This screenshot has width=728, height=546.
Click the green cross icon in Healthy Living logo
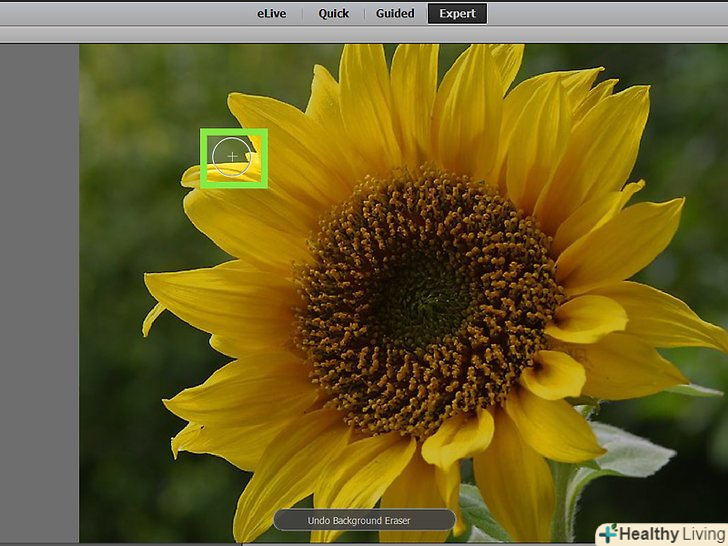(609, 533)
